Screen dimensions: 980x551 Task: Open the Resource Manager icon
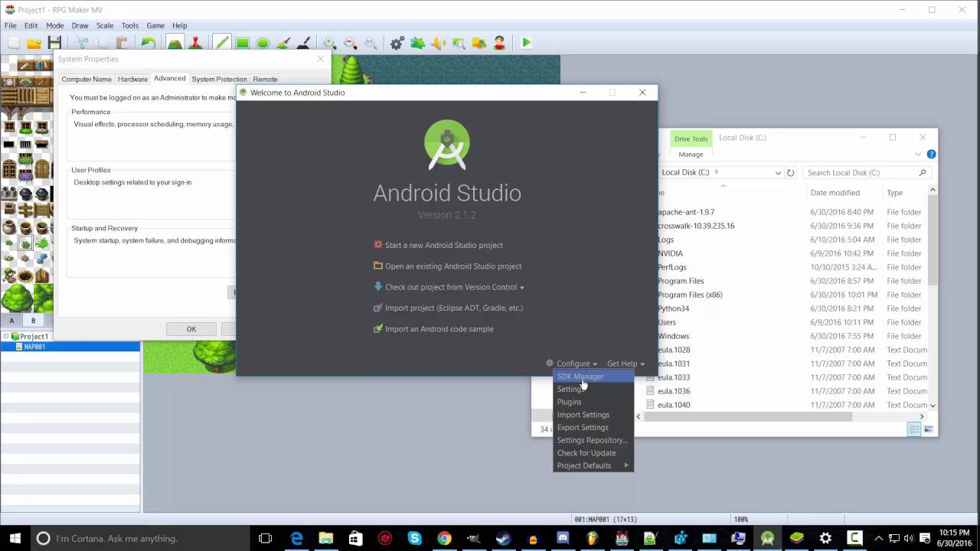[x=479, y=43]
